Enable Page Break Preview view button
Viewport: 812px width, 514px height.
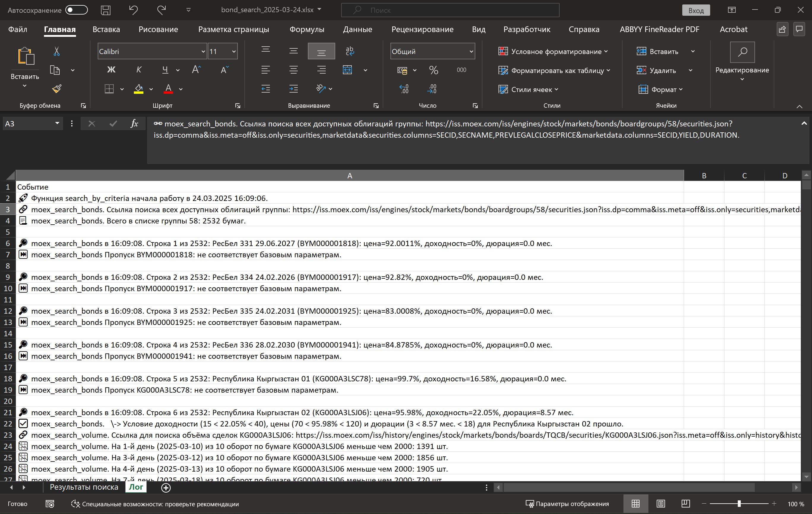click(x=686, y=504)
